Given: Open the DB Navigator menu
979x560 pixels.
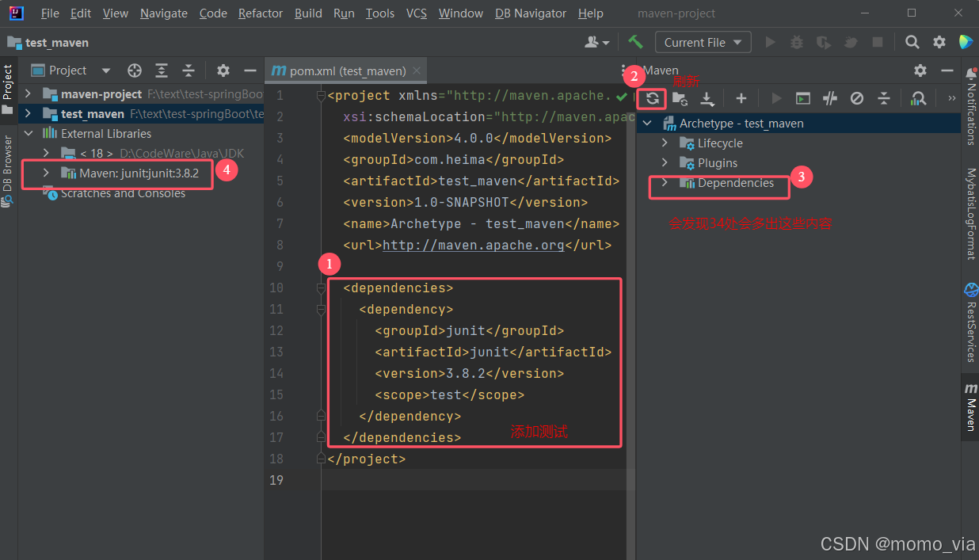Looking at the screenshot, I should pyautogui.click(x=531, y=13).
